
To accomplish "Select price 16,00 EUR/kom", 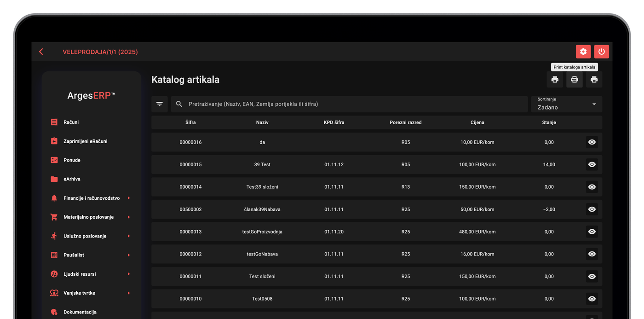I will [477, 254].
